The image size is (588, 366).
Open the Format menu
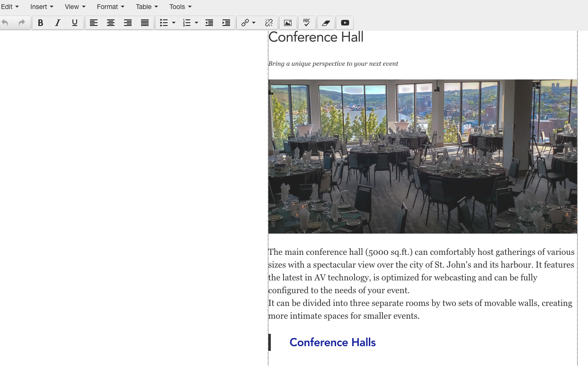pyautogui.click(x=110, y=7)
